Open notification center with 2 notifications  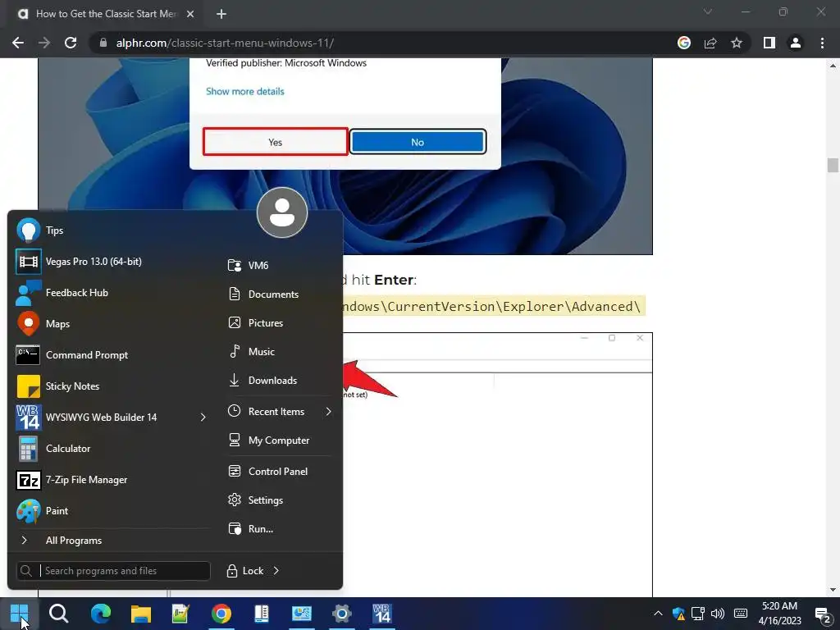822,615
